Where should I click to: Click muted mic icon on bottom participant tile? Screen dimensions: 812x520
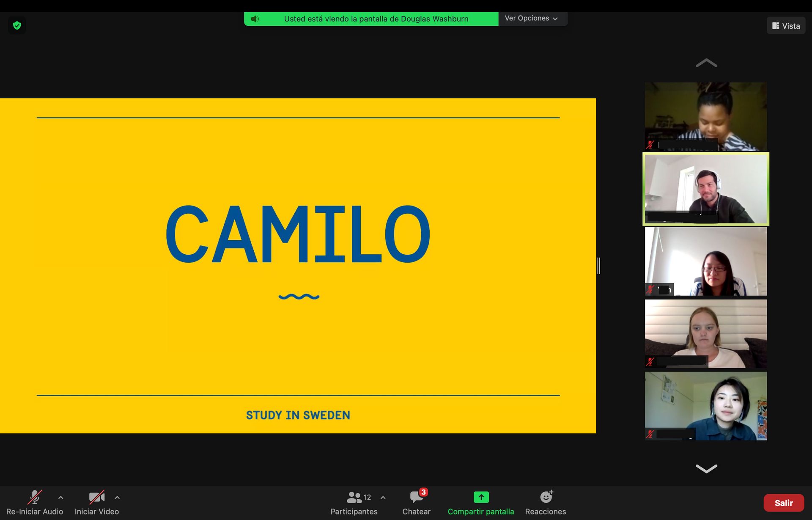[x=650, y=434]
